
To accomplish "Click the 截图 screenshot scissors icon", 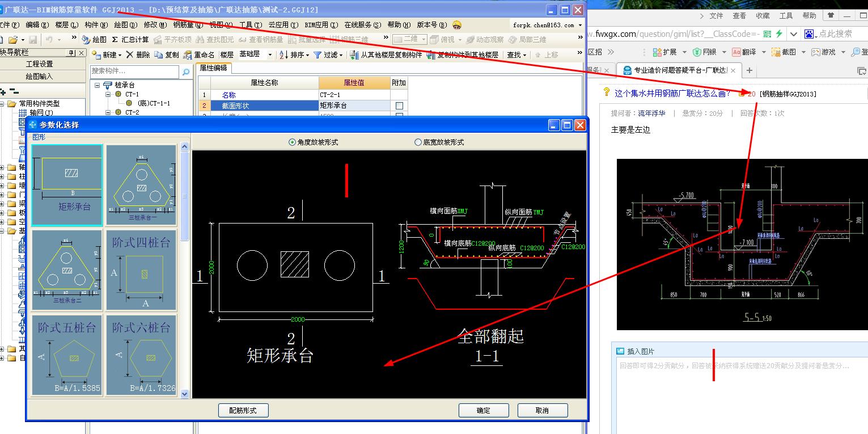I will pyautogui.click(x=776, y=52).
